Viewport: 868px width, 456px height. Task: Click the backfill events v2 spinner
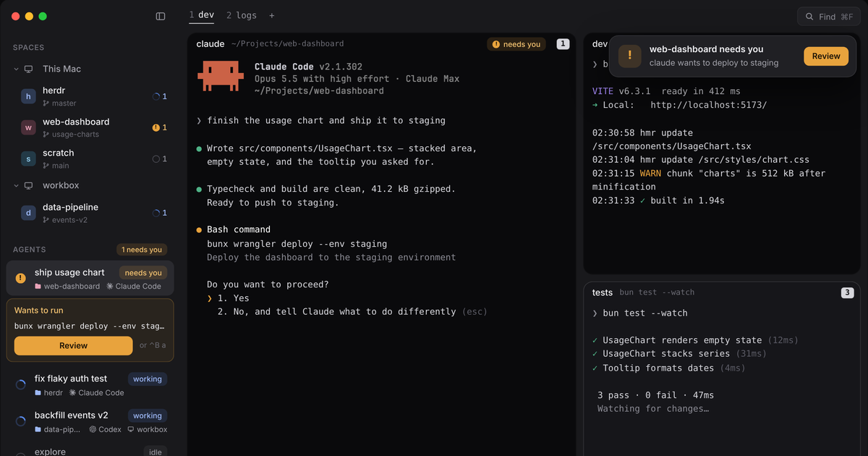coord(20,422)
